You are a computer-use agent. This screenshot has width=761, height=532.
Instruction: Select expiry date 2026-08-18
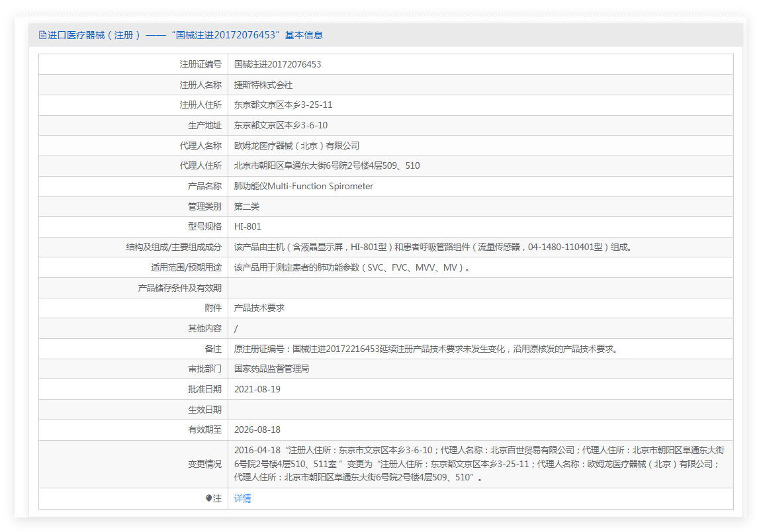click(257, 429)
